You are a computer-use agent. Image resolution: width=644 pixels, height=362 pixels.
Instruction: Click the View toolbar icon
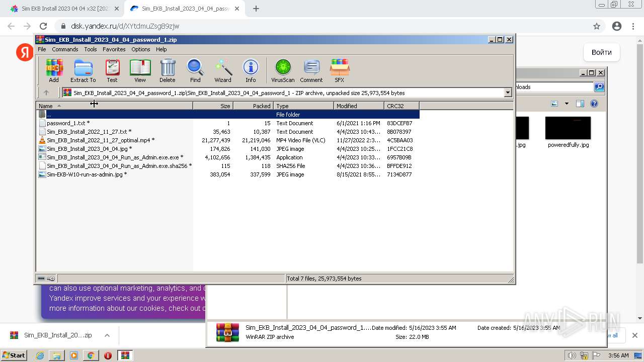click(140, 70)
